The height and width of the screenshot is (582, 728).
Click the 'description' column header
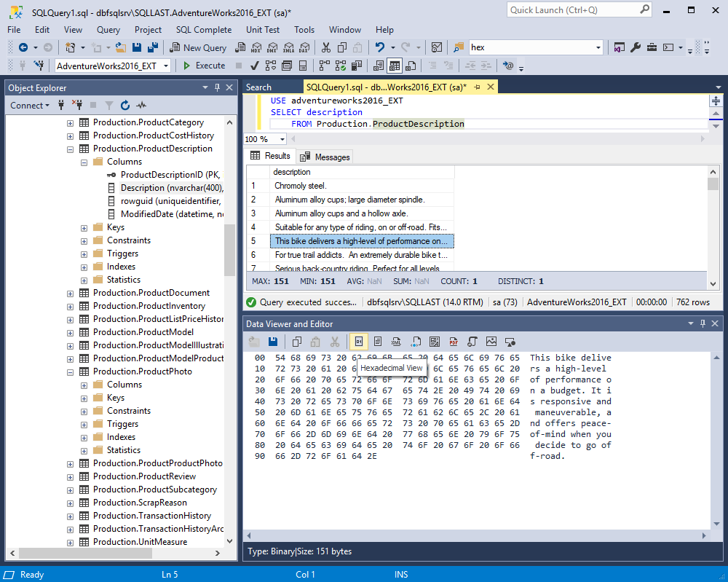pos(362,172)
